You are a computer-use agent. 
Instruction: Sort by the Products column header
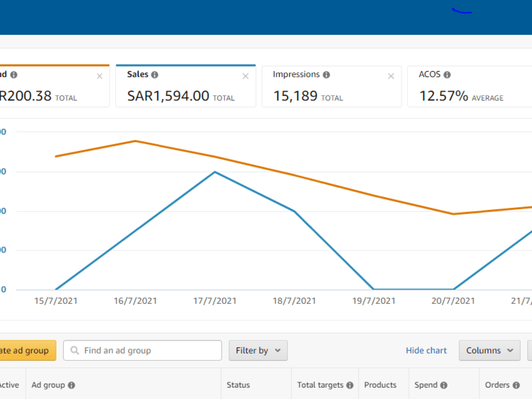(x=380, y=385)
